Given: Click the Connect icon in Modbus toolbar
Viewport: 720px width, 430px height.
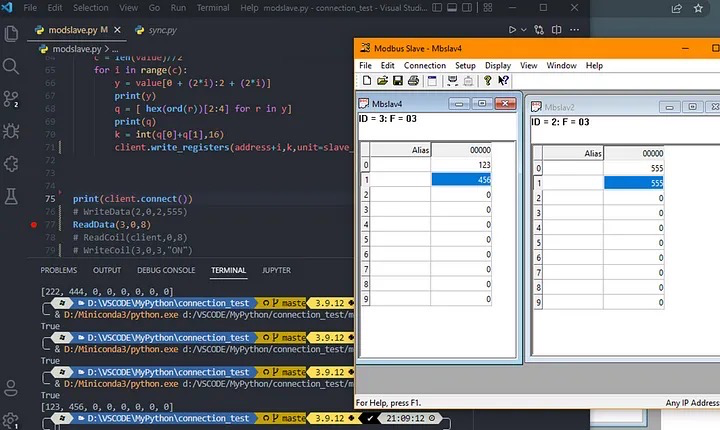Looking at the screenshot, I should (x=452, y=81).
